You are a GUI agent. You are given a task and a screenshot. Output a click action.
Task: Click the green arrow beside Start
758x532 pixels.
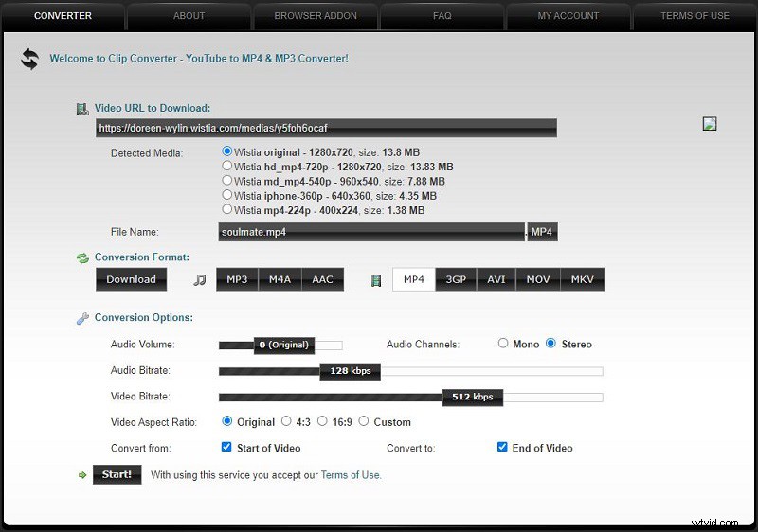click(82, 474)
